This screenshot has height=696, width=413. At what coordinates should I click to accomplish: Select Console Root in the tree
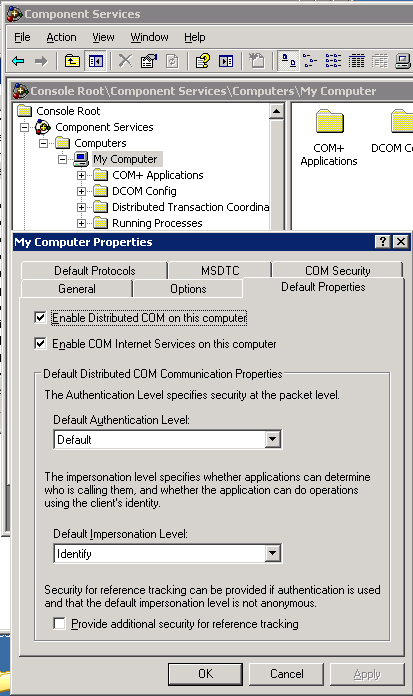click(68, 111)
